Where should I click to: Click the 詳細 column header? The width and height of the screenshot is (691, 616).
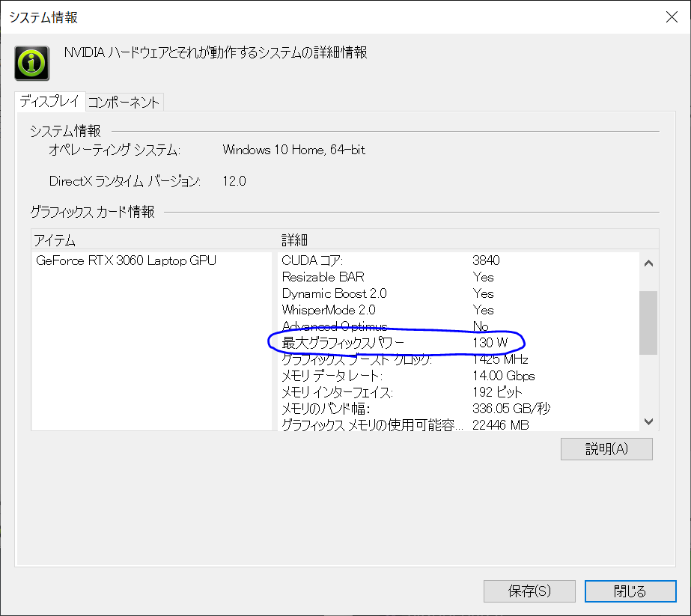pos(469,240)
